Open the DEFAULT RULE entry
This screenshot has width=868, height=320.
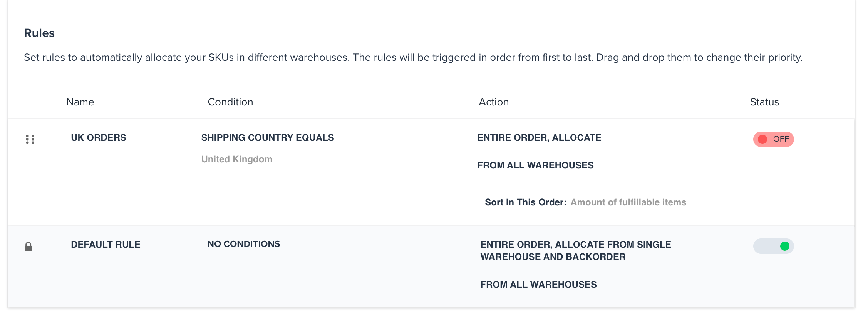tap(106, 245)
